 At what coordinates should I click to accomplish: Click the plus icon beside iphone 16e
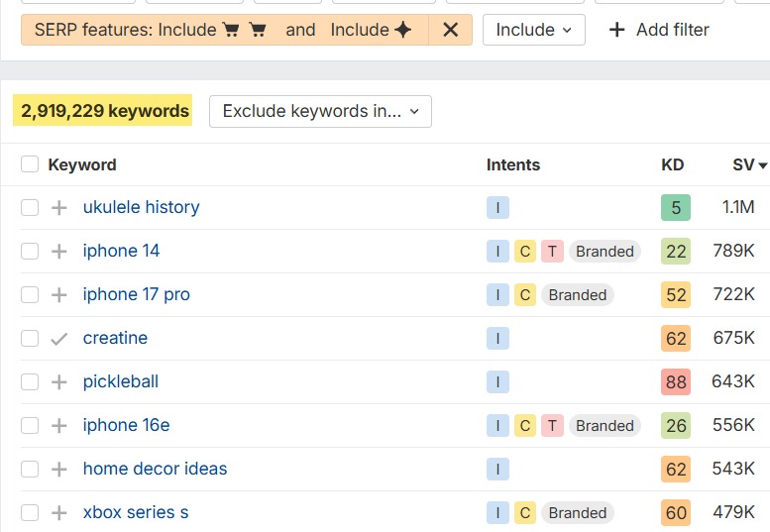tap(59, 425)
